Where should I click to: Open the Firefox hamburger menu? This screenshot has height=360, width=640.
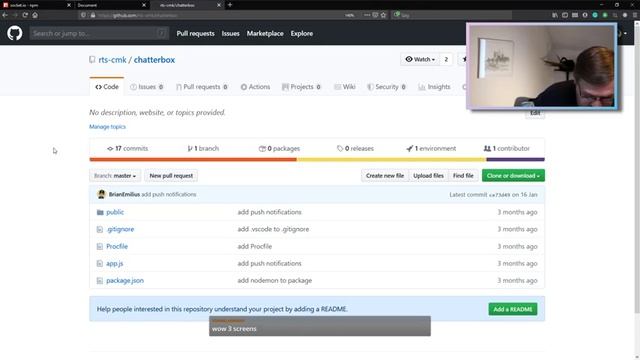pyautogui.click(x=635, y=15)
